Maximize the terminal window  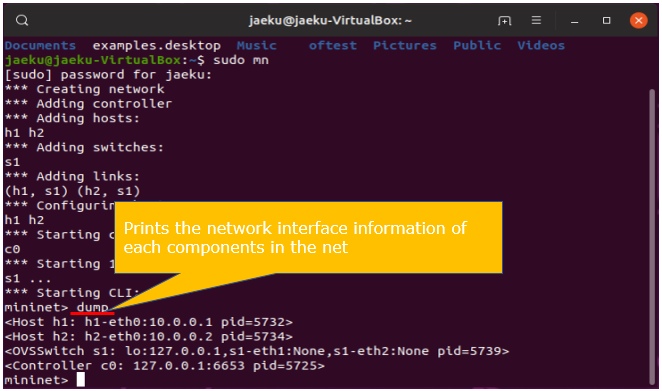pyautogui.click(x=606, y=20)
